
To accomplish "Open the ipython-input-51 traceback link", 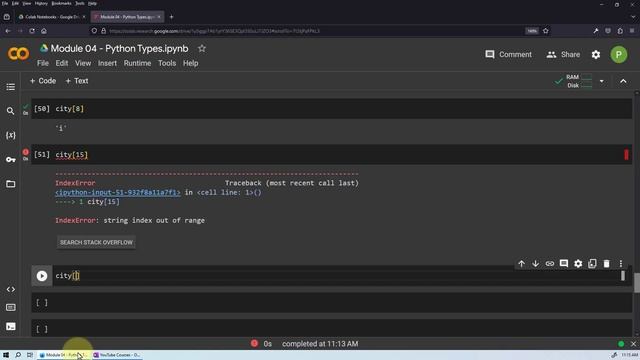I will [118, 192].
